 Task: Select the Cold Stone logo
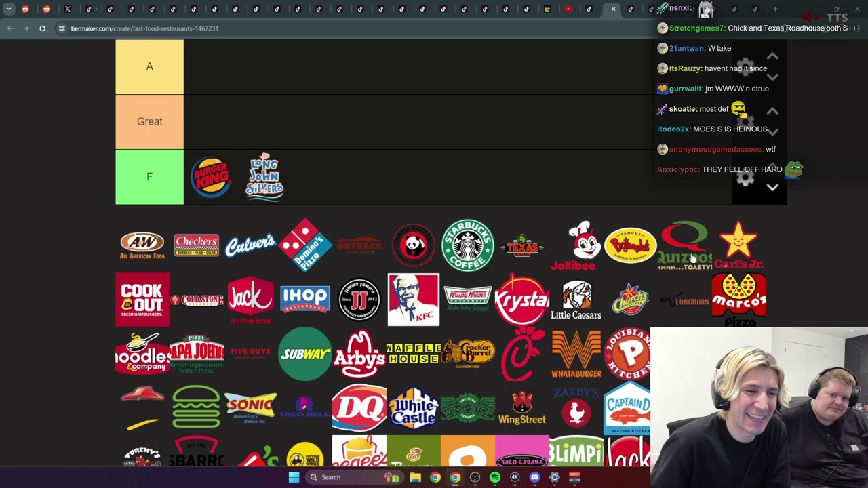pyautogui.click(x=197, y=300)
